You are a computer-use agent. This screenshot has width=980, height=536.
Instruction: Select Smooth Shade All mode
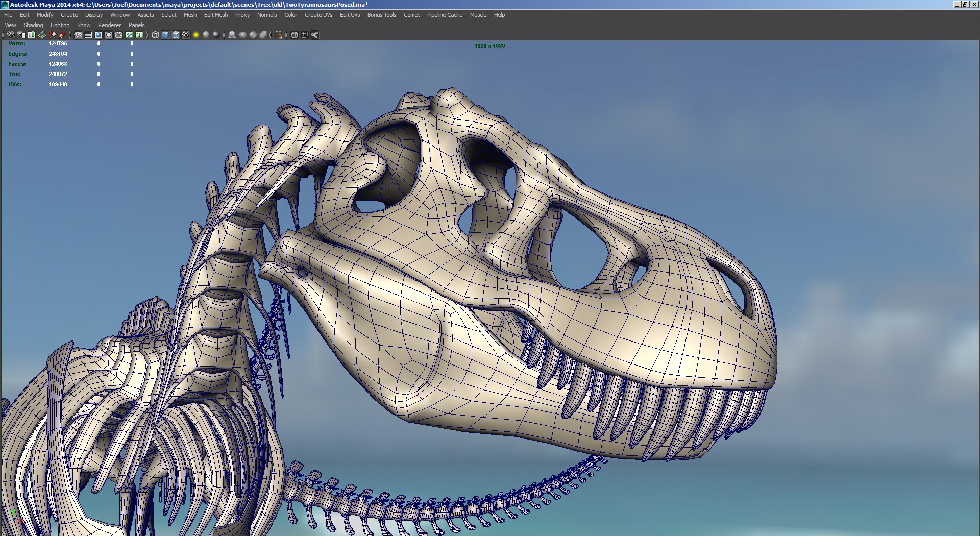tap(165, 35)
